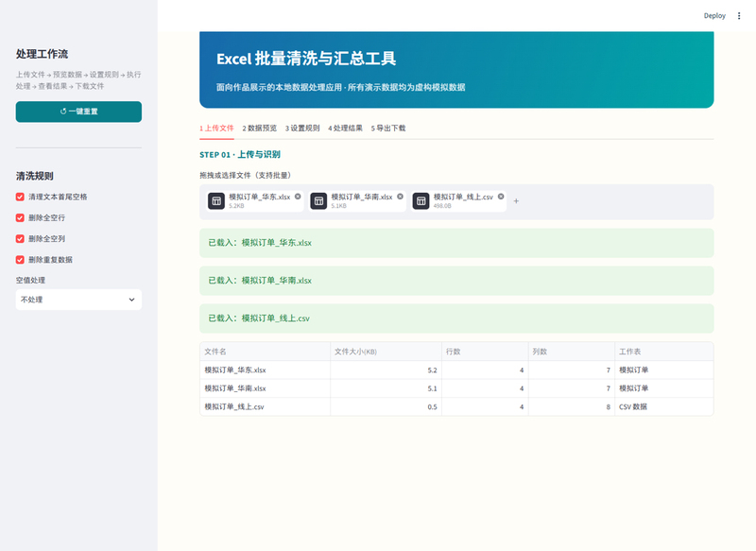Image resolution: width=756 pixels, height=551 pixels.
Task: Sort table by 行数 column header
Action: tap(485, 352)
